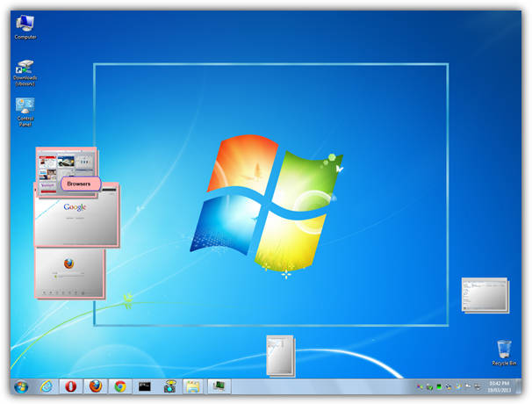Click the Windows Start button
The image size is (532, 404).
coord(20,386)
